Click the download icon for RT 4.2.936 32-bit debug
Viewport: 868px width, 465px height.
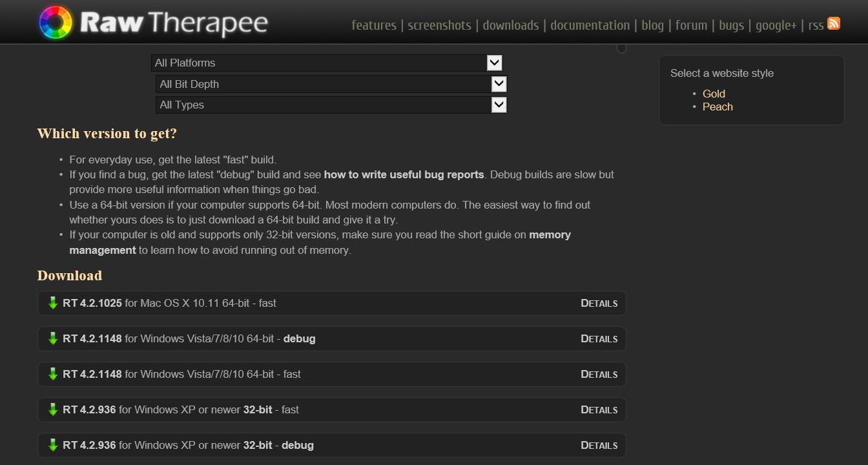[x=53, y=445]
